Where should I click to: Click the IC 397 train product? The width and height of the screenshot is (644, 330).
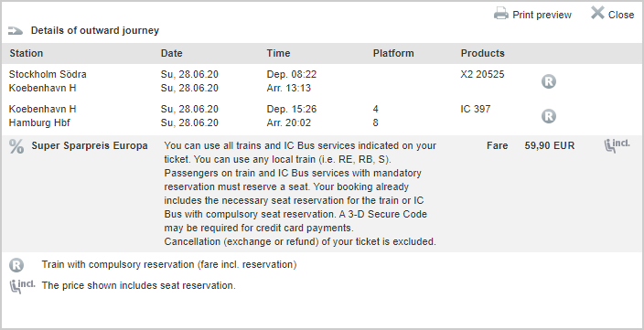coord(476,109)
